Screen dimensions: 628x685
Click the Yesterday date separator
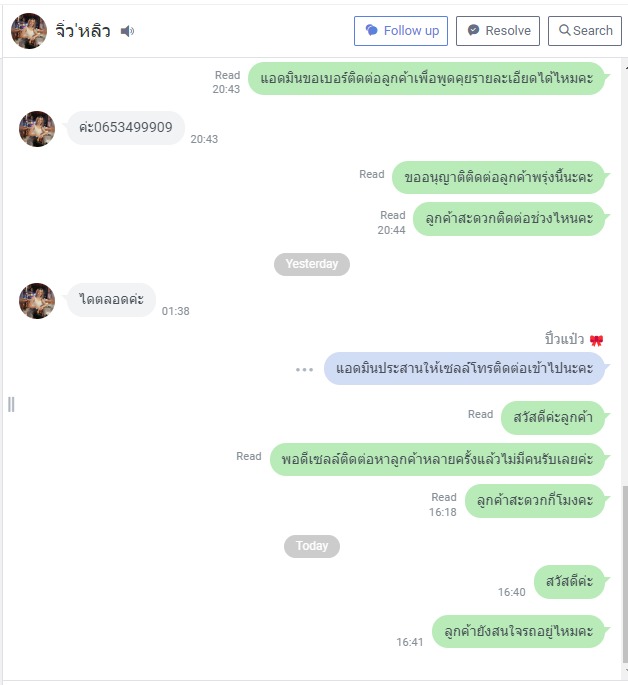[x=311, y=264]
